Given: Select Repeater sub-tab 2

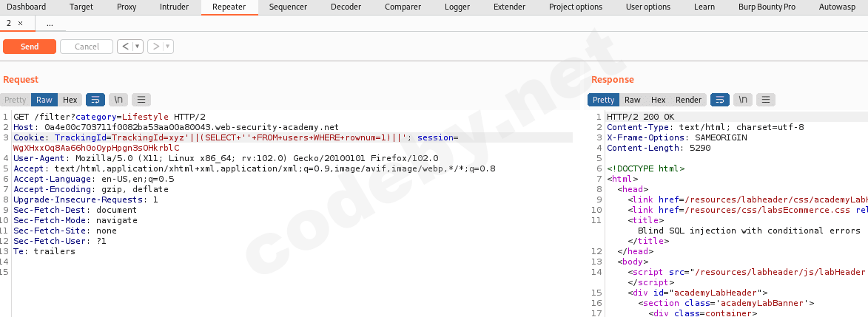Looking at the screenshot, I should (9, 23).
